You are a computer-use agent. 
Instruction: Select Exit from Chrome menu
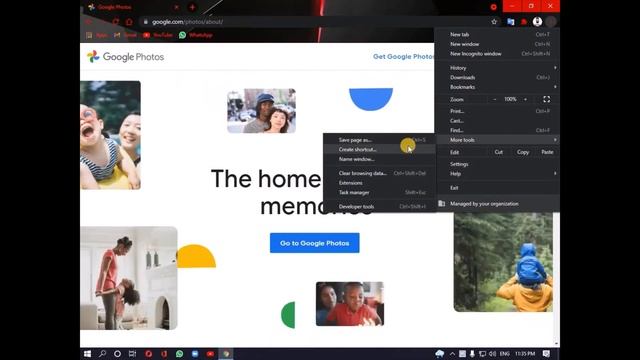click(498, 188)
